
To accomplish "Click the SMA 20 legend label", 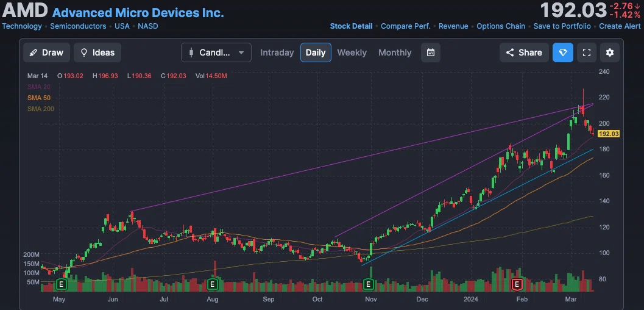I will coord(38,87).
